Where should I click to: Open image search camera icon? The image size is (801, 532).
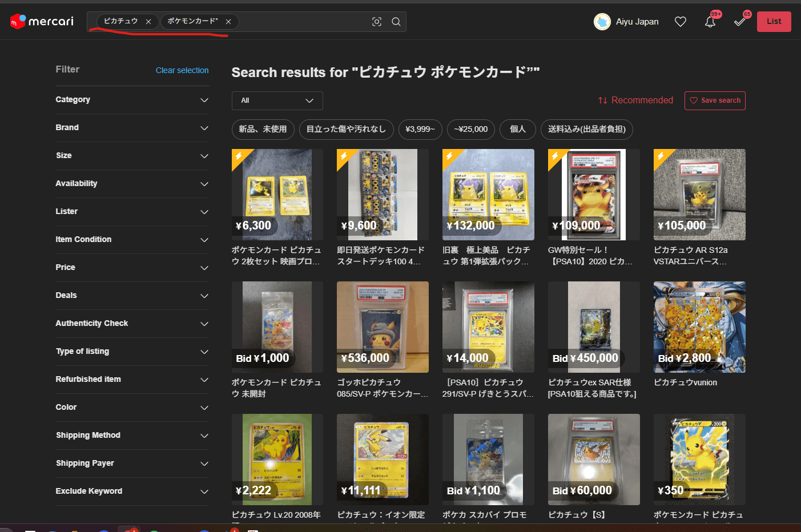(377, 22)
